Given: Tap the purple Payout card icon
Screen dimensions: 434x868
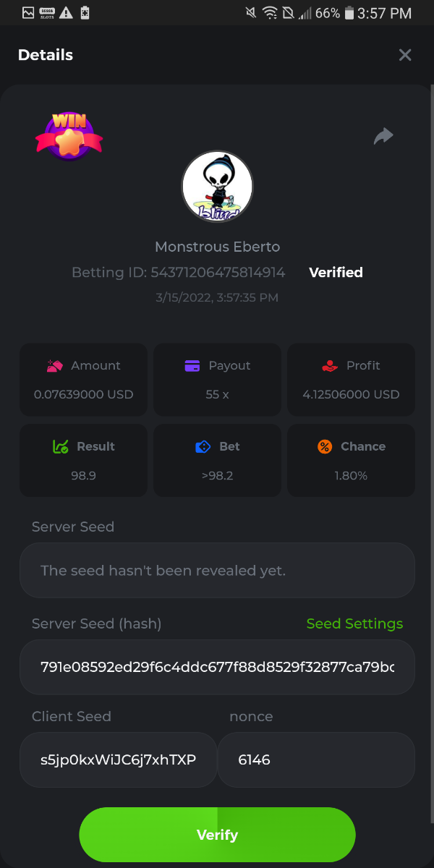Looking at the screenshot, I should (x=192, y=366).
